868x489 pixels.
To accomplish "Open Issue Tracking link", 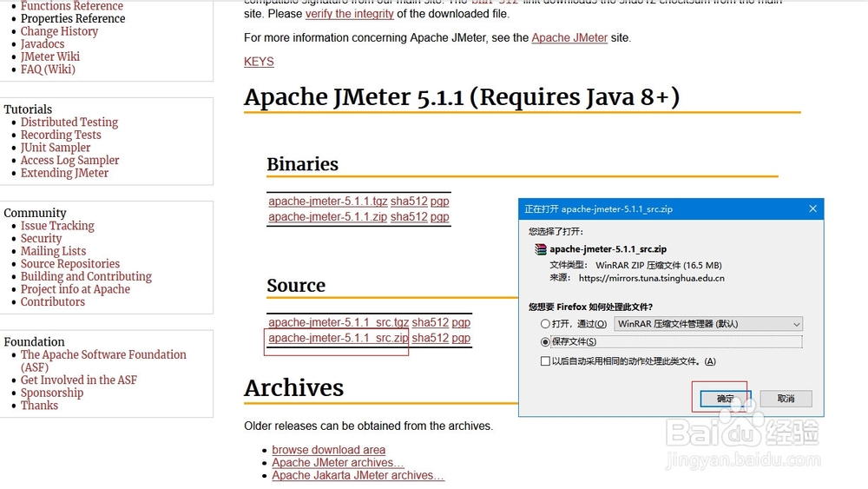I will [57, 226].
